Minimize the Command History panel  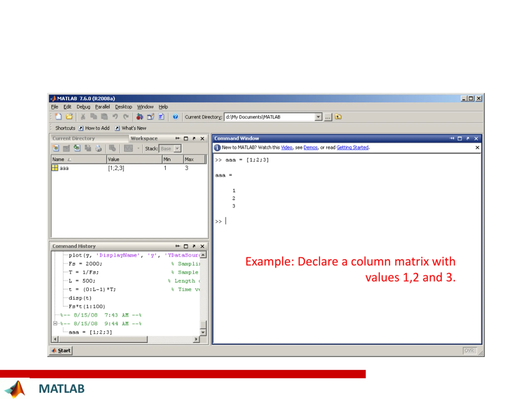click(x=178, y=246)
